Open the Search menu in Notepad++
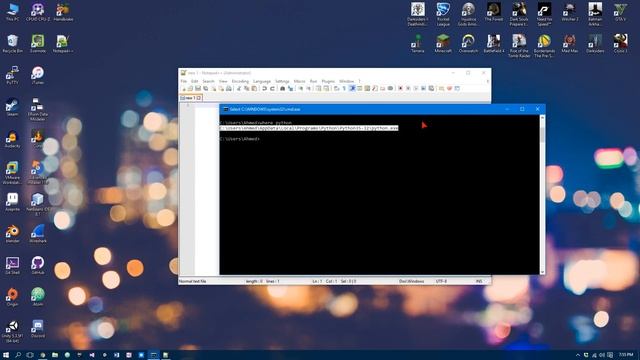This screenshot has width=640, height=360. pos(208,81)
